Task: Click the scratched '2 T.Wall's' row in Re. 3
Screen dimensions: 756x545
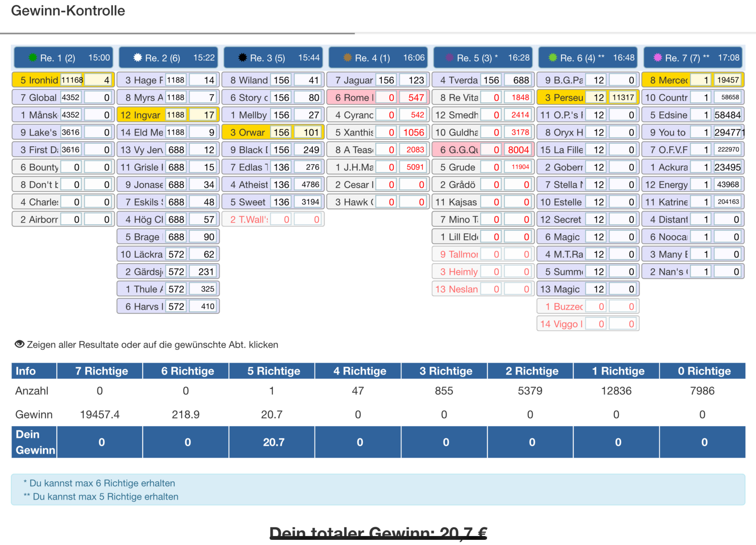Action: click(x=273, y=219)
